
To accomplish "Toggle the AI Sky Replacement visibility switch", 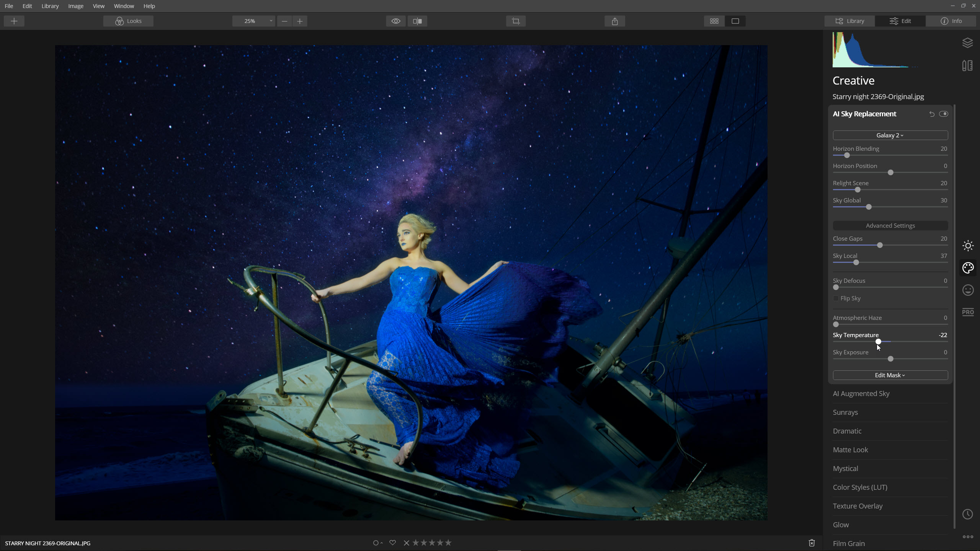I will pyautogui.click(x=944, y=114).
